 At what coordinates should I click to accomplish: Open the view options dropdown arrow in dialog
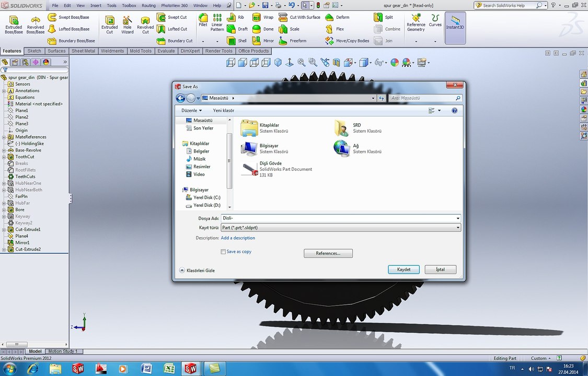439,111
